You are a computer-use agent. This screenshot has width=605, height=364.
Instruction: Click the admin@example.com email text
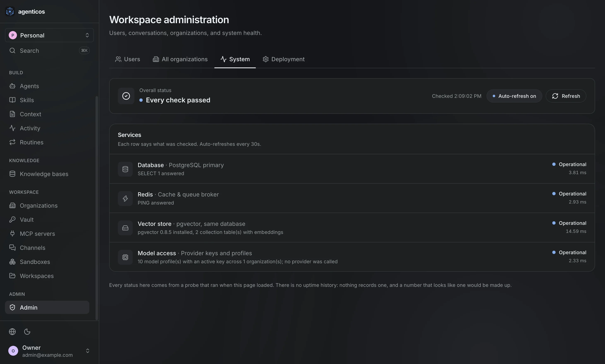coord(47,355)
